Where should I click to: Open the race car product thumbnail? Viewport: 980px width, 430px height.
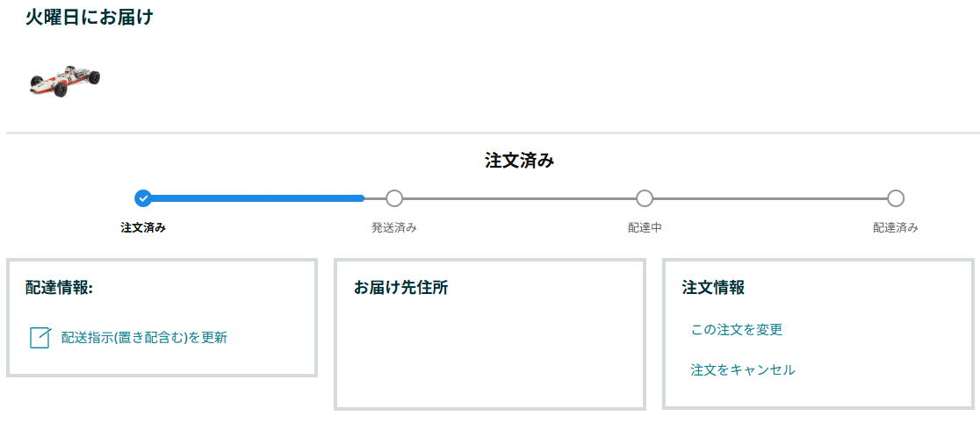[64, 79]
